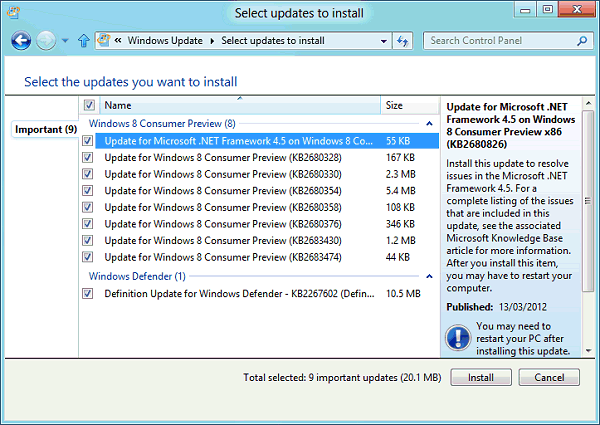Click the Install button
Screen dimensions: 600x425
(x=481, y=378)
